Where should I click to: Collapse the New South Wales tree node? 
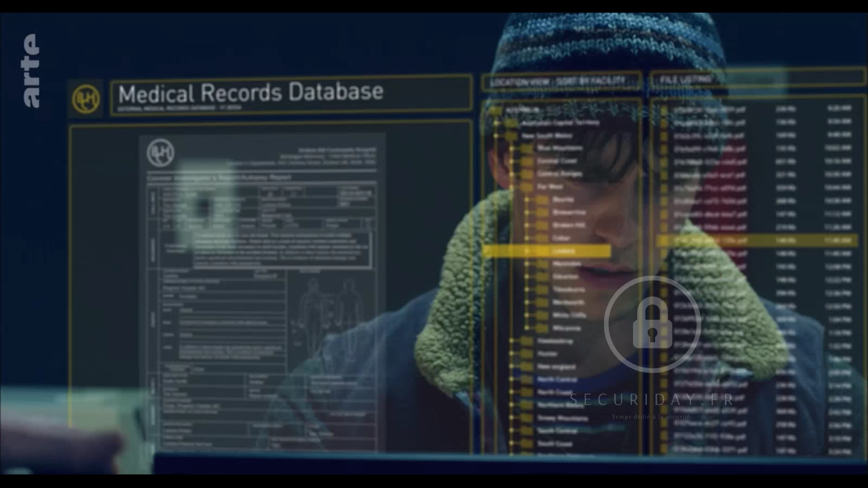tap(496, 136)
